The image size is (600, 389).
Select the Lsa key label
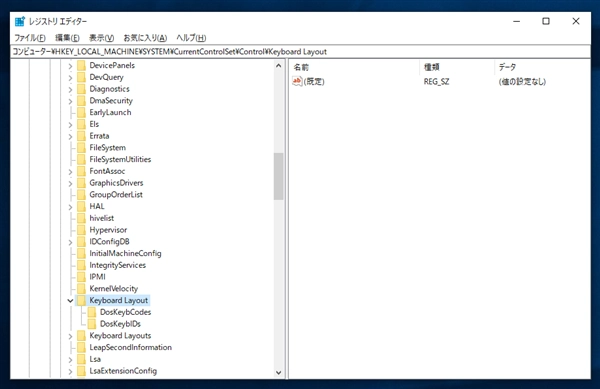click(x=95, y=360)
